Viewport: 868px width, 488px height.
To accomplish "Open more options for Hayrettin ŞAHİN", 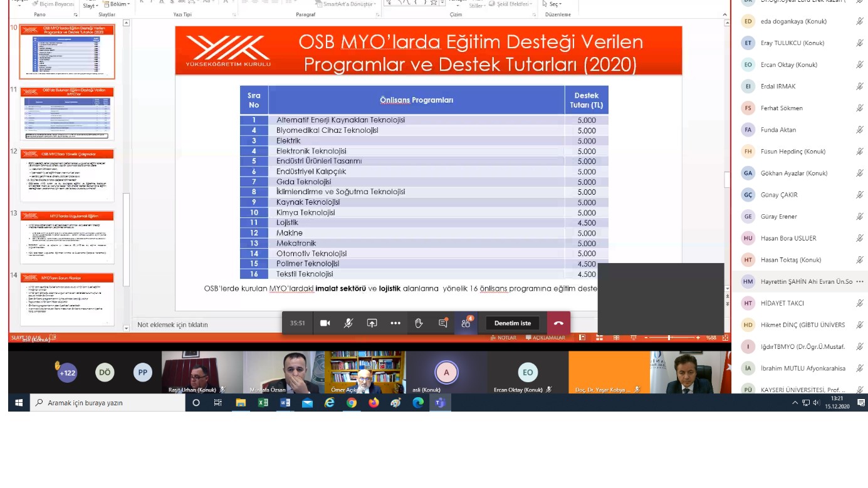I will click(x=860, y=282).
